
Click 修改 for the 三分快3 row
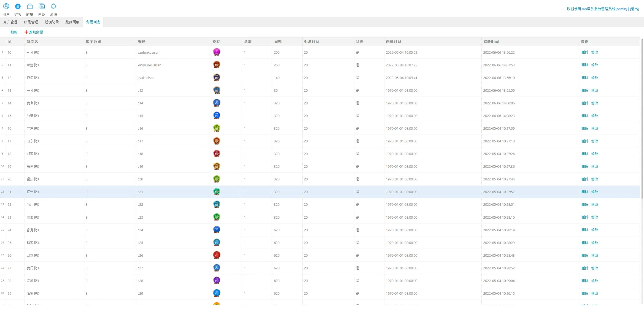(x=595, y=52)
